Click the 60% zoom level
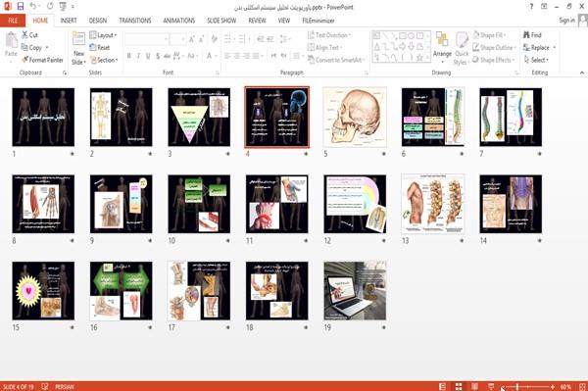Screen dimensions: 588x391 (565, 386)
